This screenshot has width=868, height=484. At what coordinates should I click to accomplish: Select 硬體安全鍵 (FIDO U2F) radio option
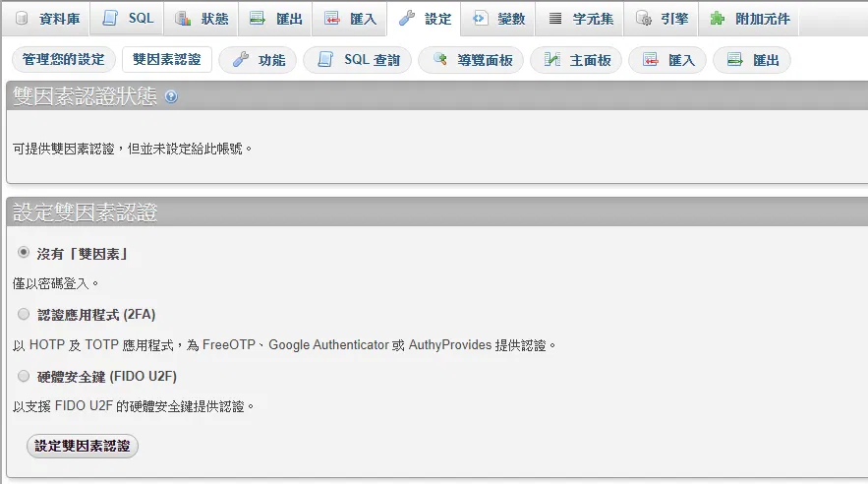click(24, 376)
